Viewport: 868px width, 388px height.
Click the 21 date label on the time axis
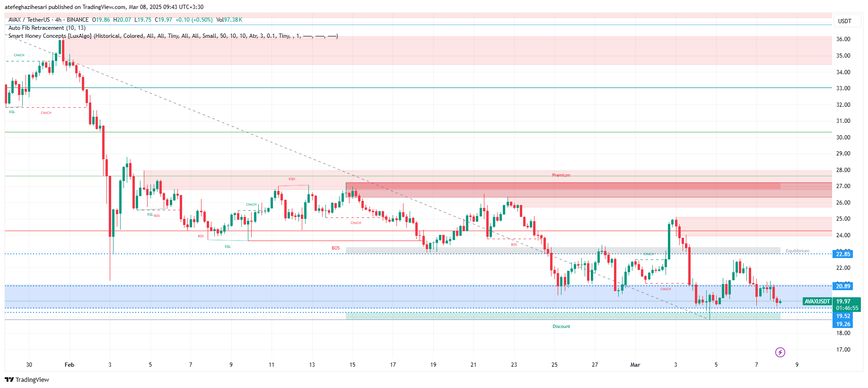pos(473,365)
